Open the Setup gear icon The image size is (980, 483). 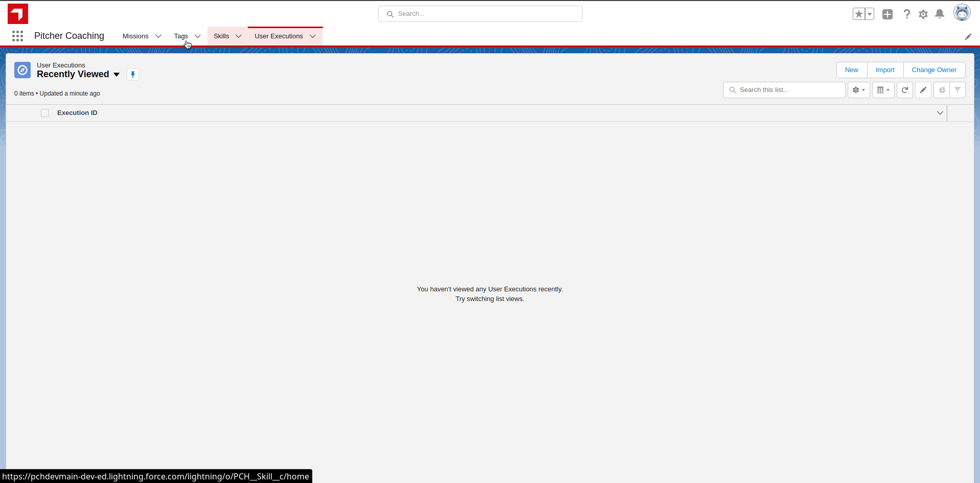pyautogui.click(x=923, y=14)
